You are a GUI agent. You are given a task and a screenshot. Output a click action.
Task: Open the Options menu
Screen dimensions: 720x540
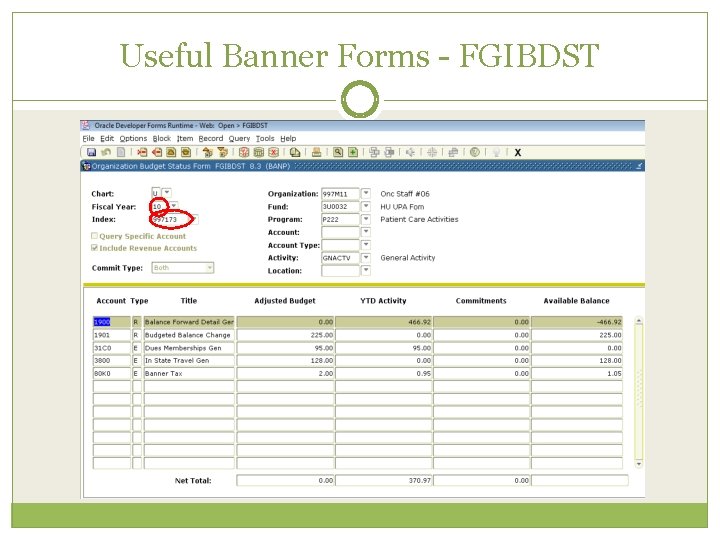[133, 138]
